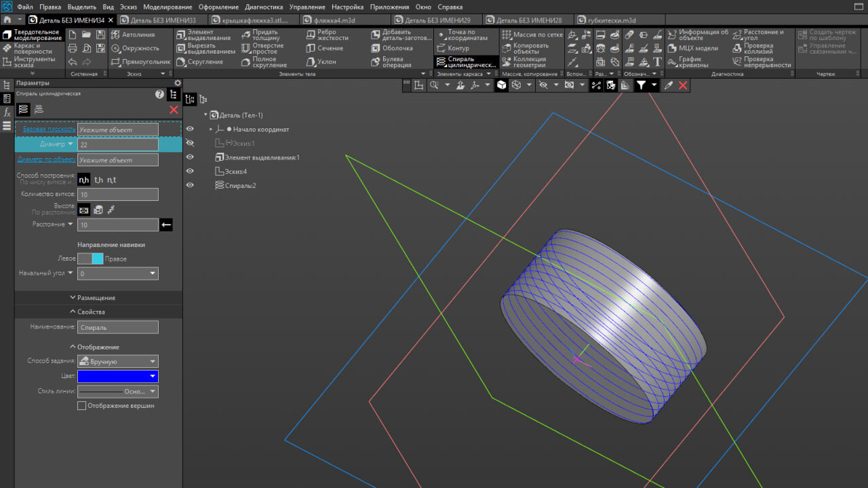The height and width of the screenshot is (488, 868).
Task: Toggle visibility of Эскиз:1 in tree
Action: (x=190, y=143)
